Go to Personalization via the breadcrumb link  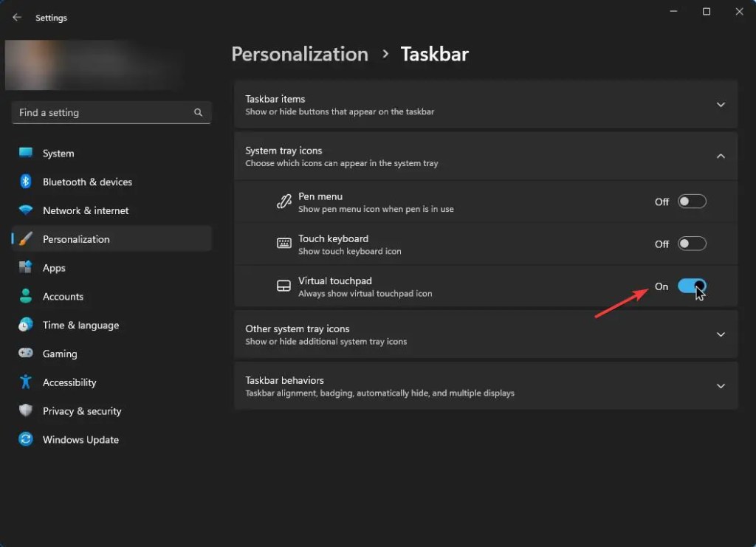click(x=300, y=54)
